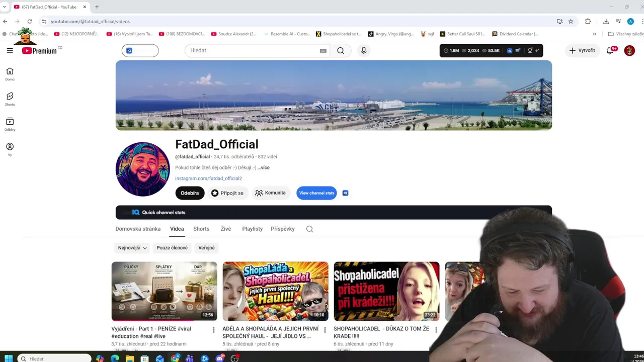Viewport: 644px width, 362px height.
Task: Search within the channel using magnifier icon
Action: point(309,229)
